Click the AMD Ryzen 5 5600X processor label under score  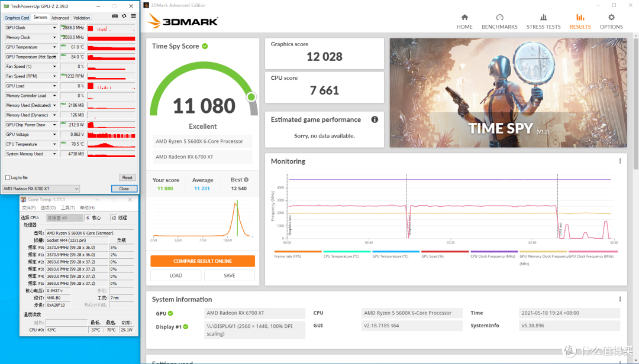click(202, 141)
